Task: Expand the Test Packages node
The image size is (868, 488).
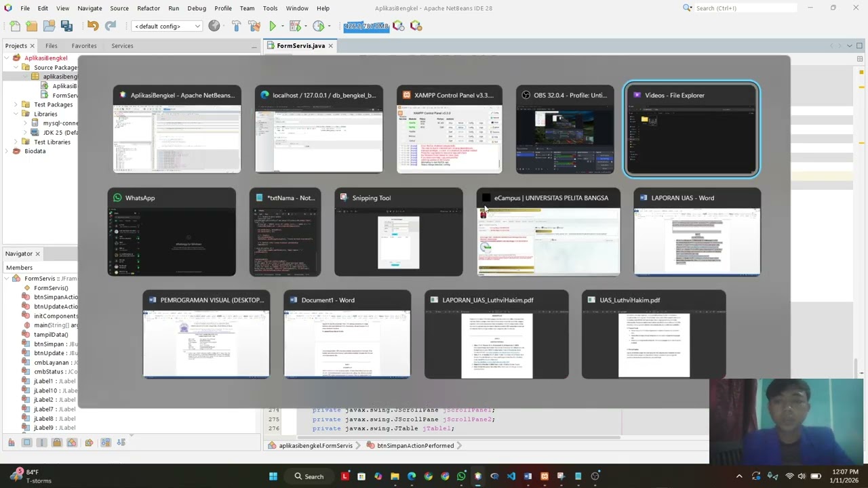Action: point(16,104)
